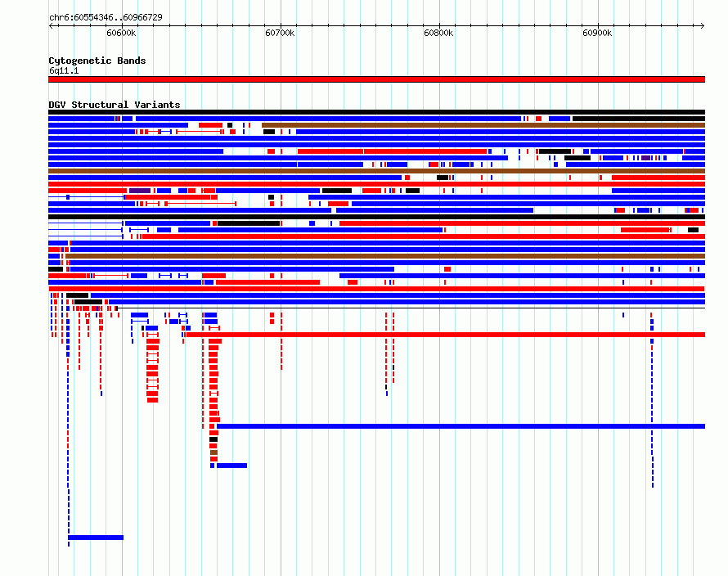
Task: Select the short blue variant bar at the very bottom
Action: point(96,538)
